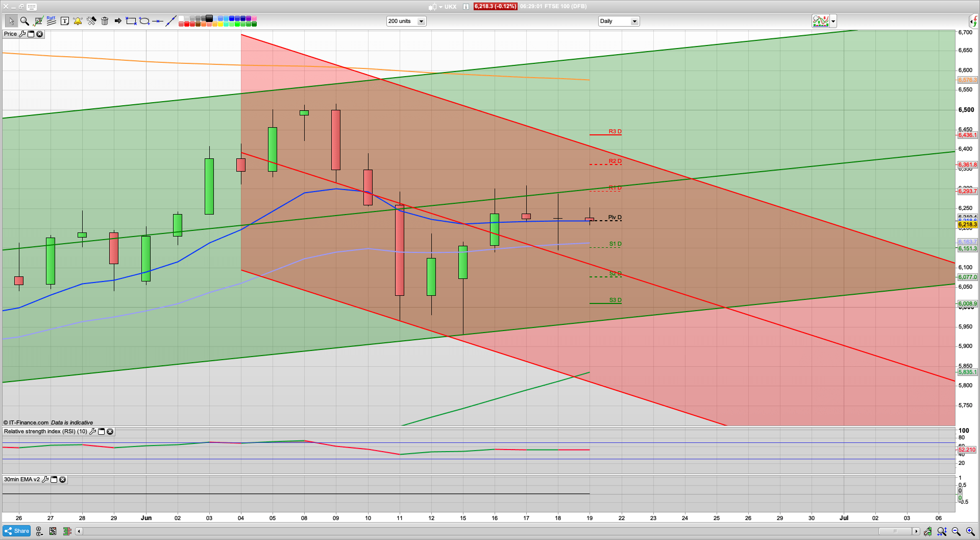Pick the bright red color swatch
The image size is (980, 540).
[x=187, y=24]
